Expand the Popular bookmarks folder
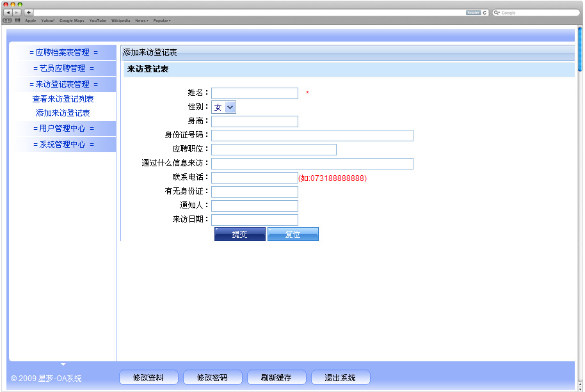Screen dimensions: 585x392 (161, 20)
